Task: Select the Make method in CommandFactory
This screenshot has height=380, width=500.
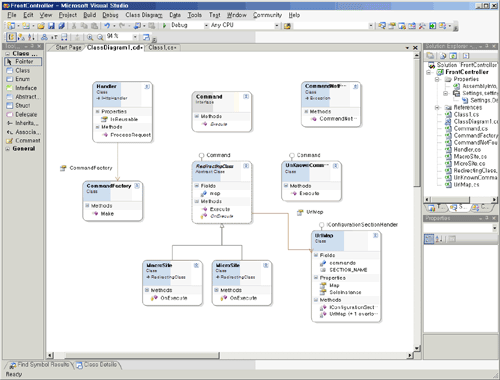Action: tap(107, 214)
